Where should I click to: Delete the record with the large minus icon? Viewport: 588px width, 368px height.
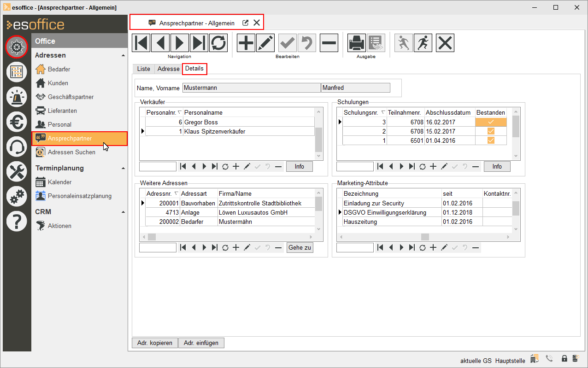point(329,43)
